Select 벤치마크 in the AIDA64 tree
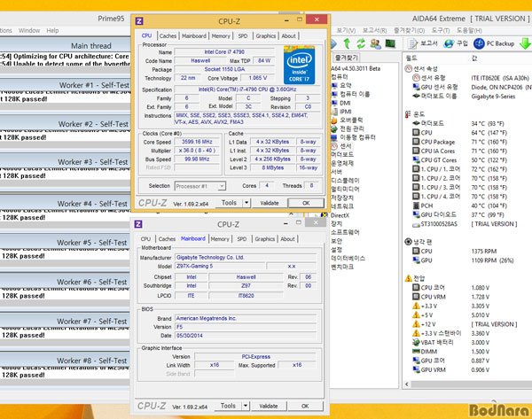Viewport: 532px width, 419px height. click(x=342, y=267)
